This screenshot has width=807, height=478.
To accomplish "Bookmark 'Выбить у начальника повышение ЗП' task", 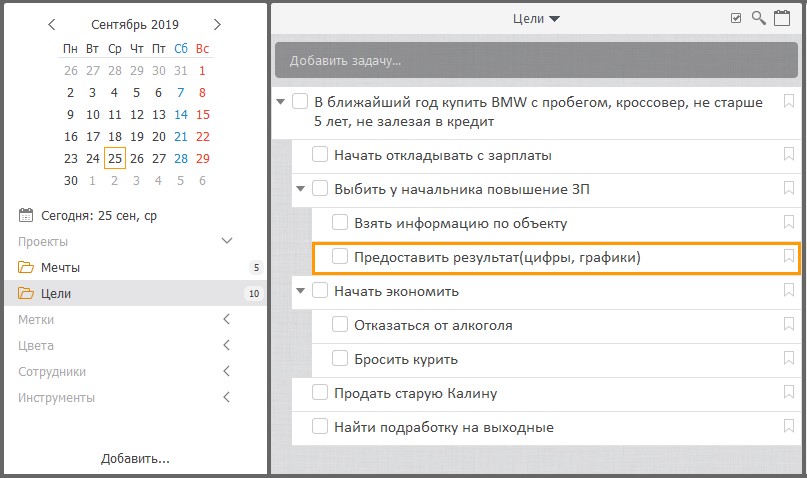I will tap(788, 188).
